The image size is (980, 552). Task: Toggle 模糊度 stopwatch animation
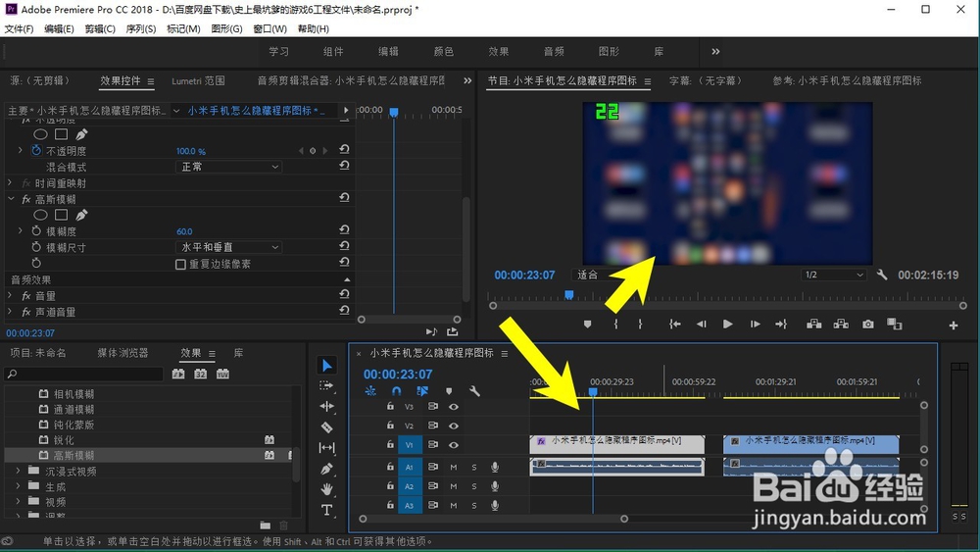click(x=36, y=230)
